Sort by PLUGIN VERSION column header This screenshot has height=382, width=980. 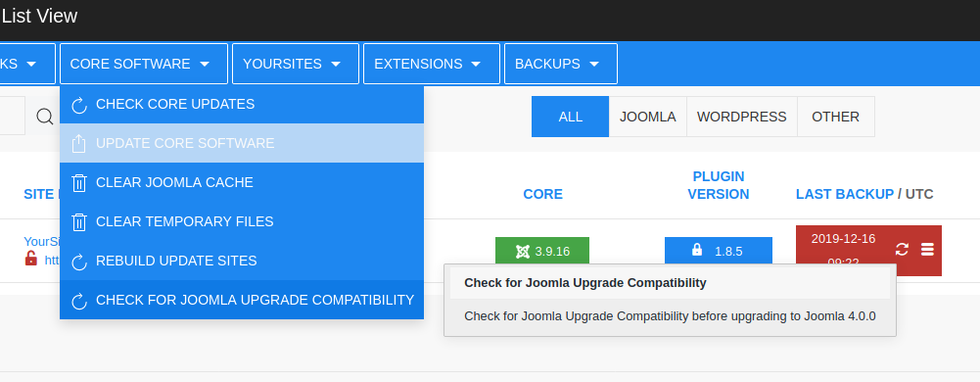[x=719, y=185]
